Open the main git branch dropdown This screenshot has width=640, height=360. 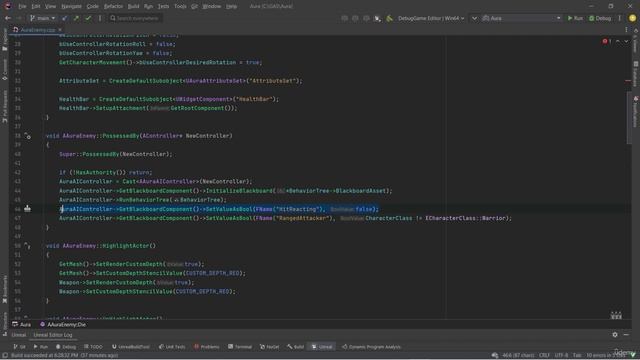click(42, 18)
